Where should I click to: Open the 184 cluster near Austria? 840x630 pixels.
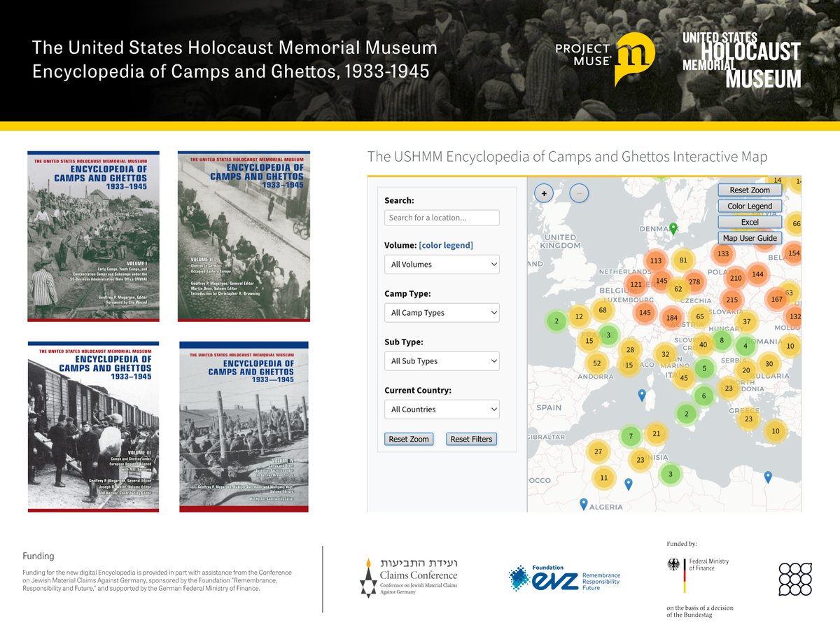pos(672,318)
